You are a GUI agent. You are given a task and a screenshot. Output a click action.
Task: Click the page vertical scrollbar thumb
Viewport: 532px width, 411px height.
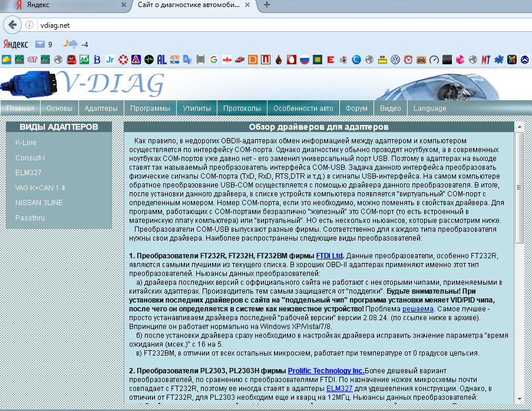point(519,189)
